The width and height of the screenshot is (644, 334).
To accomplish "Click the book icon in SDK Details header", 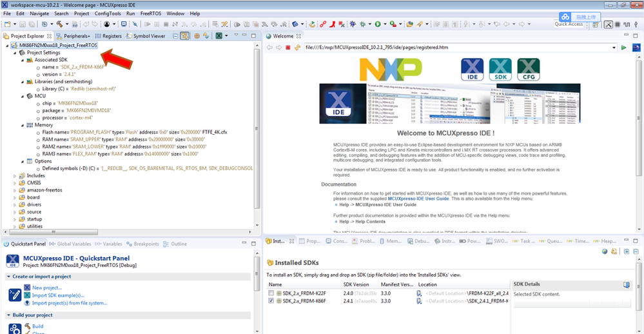I will coord(627,285).
